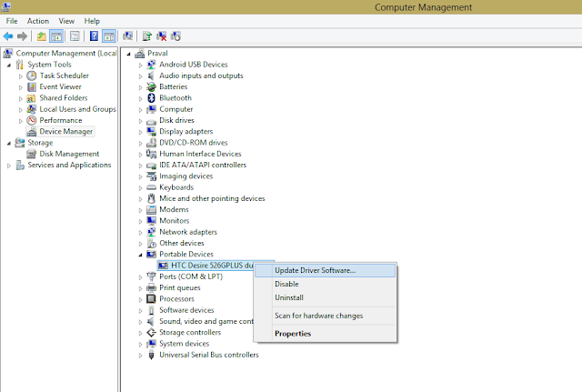Open Help with the question mark icon
The height and width of the screenshot is (392, 582).
[x=94, y=36]
